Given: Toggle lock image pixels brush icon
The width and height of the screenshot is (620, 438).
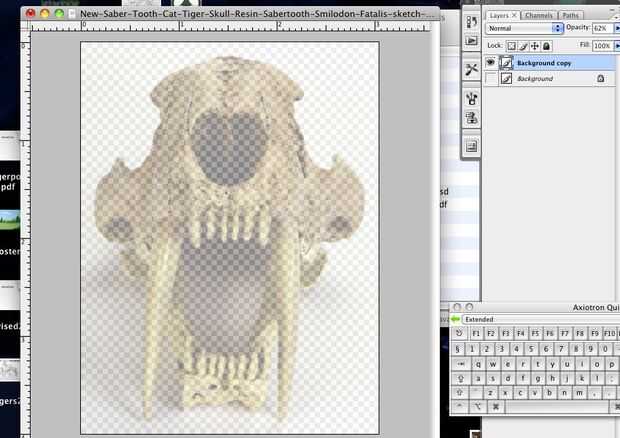Looking at the screenshot, I should 523,46.
